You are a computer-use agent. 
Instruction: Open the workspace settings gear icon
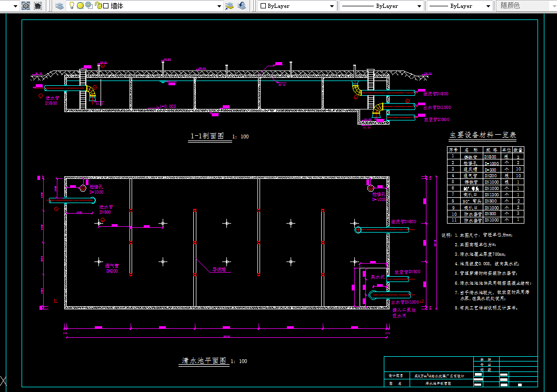25,6
